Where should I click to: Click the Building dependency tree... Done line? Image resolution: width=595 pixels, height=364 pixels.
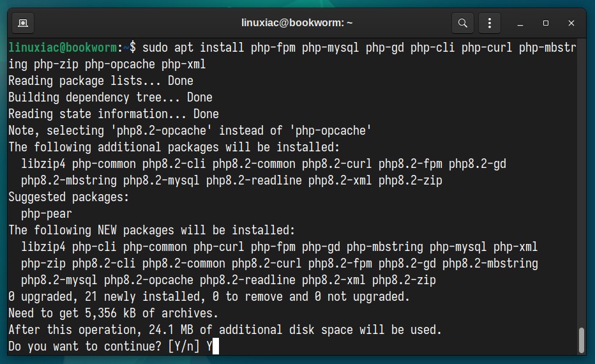[110, 98]
